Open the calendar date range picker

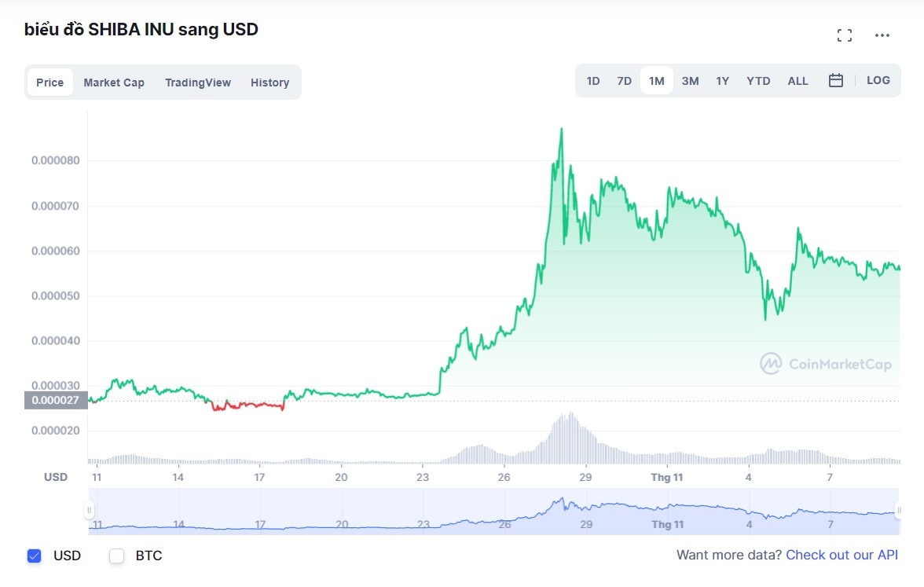(x=836, y=81)
